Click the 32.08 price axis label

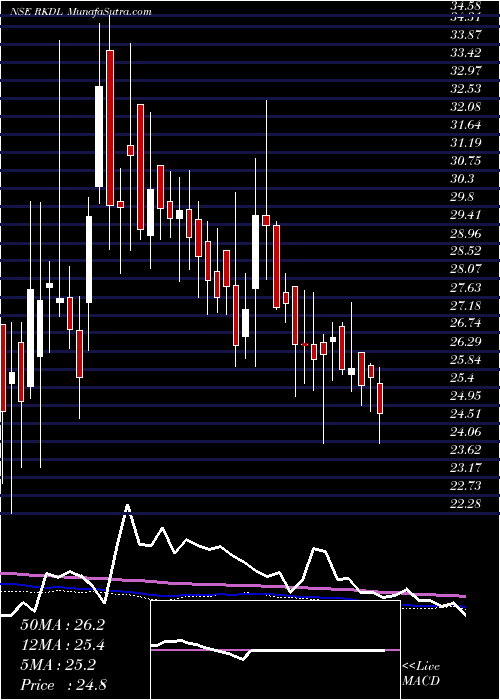466,107
